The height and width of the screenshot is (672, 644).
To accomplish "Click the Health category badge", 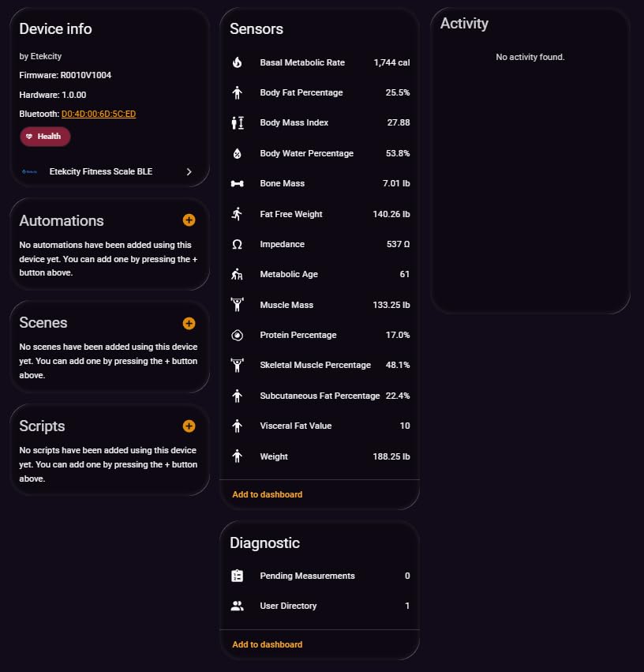I will pyautogui.click(x=45, y=137).
